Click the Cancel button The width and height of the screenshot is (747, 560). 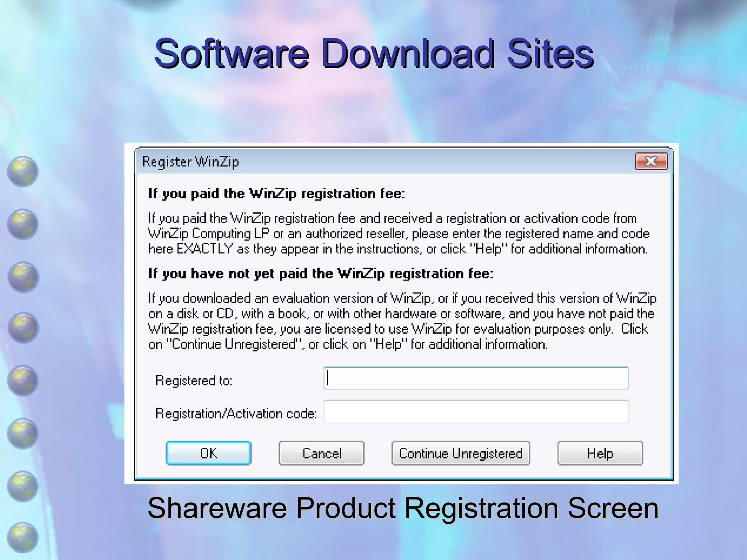321,453
